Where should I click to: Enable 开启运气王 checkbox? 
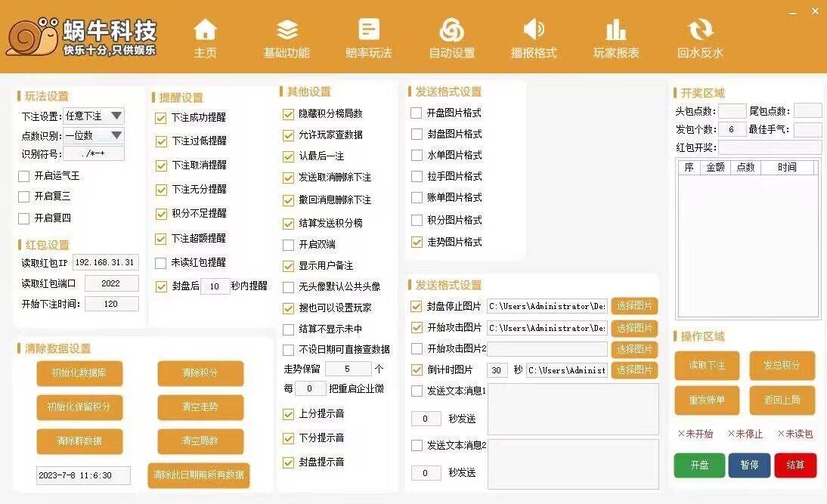click(23, 176)
